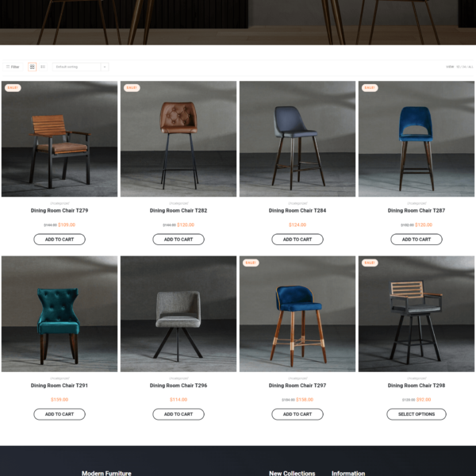Image resolution: width=476 pixels, height=476 pixels.
Task: Click Sale badge on Chair T287
Action: click(x=370, y=88)
